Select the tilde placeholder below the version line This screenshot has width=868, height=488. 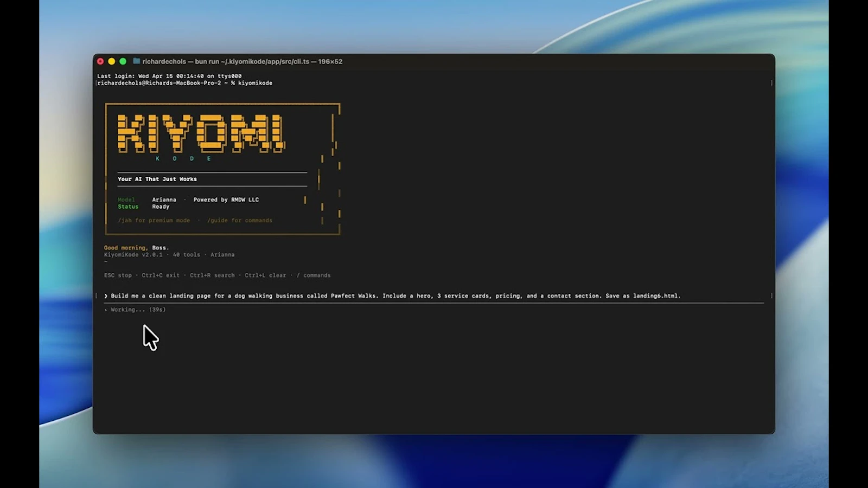106,260
